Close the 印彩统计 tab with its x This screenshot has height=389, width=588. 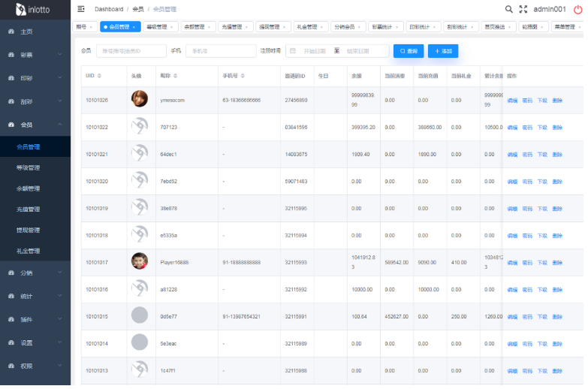pyautogui.click(x=434, y=27)
